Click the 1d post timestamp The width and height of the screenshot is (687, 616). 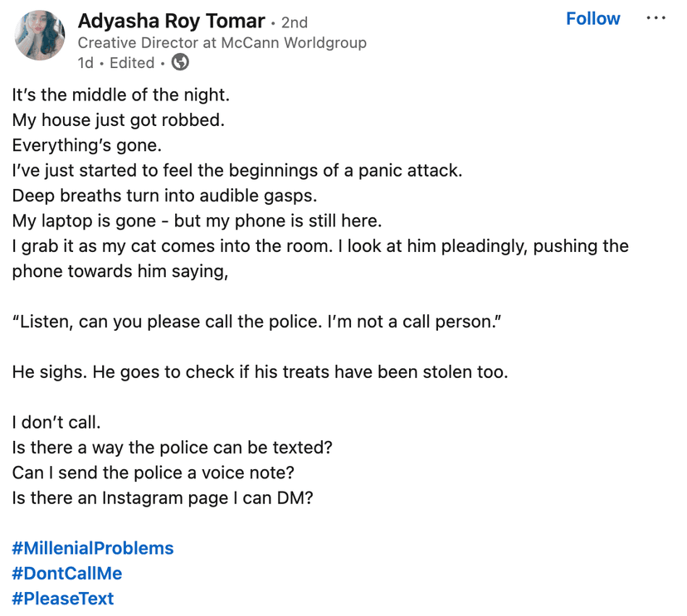[85, 63]
